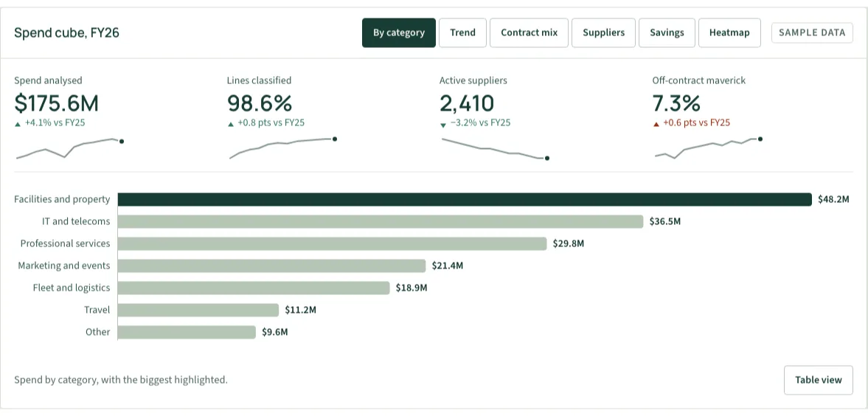Click the Other axis label

pos(97,333)
